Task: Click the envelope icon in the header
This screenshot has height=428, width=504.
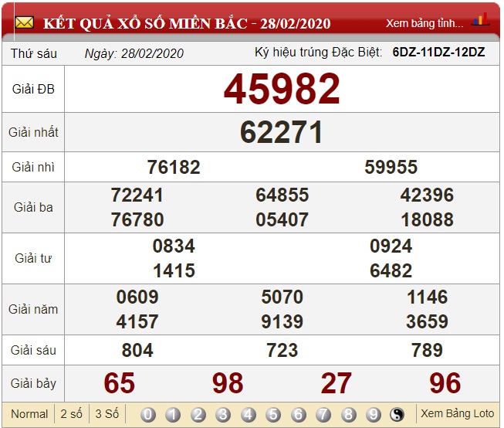Action: click(25, 22)
